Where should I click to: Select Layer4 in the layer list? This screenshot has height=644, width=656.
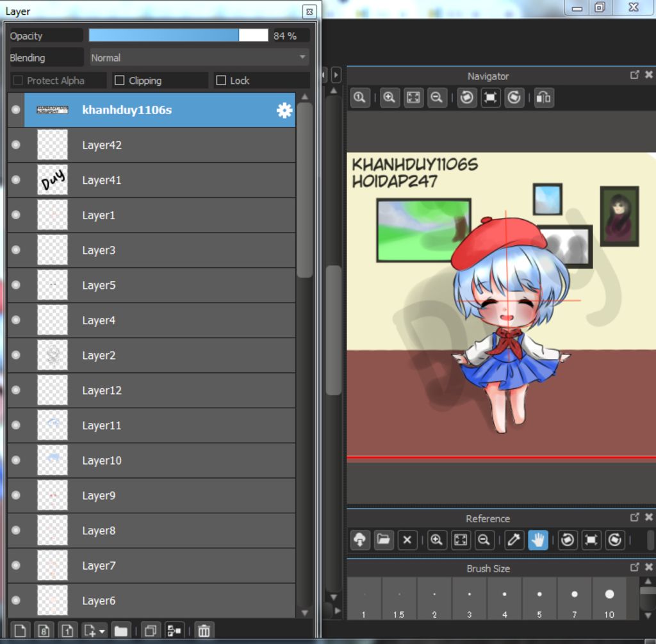pos(151,320)
